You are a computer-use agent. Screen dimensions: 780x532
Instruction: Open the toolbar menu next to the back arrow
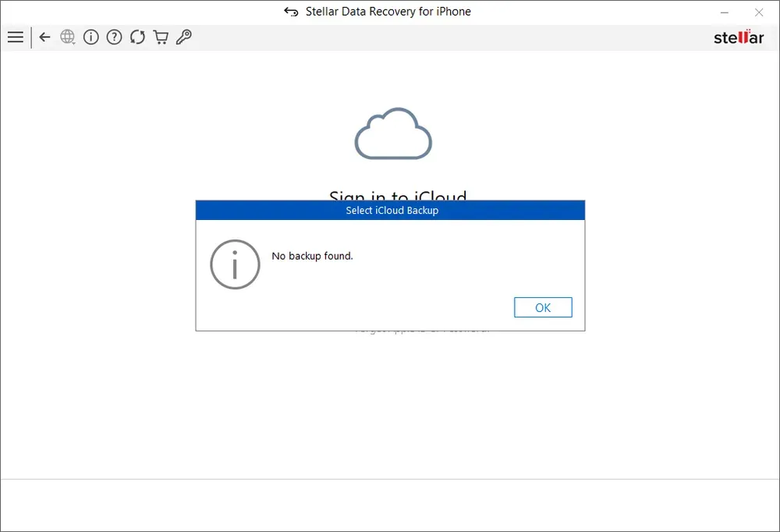(16, 37)
